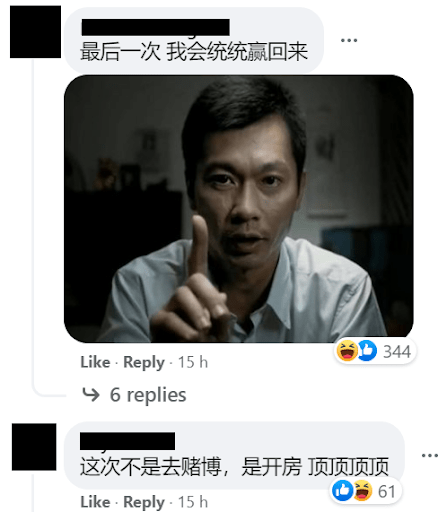
Task: Open the 15 h timestamp of second comment
Action: 193,502
